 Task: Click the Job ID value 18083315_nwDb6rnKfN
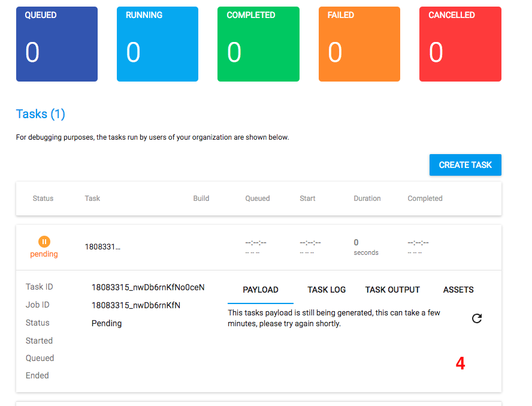coord(136,305)
